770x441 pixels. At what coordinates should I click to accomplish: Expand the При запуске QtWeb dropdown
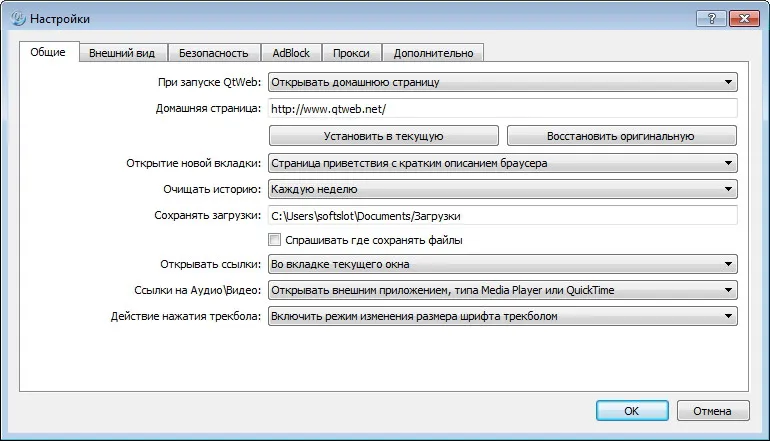coord(502,82)
